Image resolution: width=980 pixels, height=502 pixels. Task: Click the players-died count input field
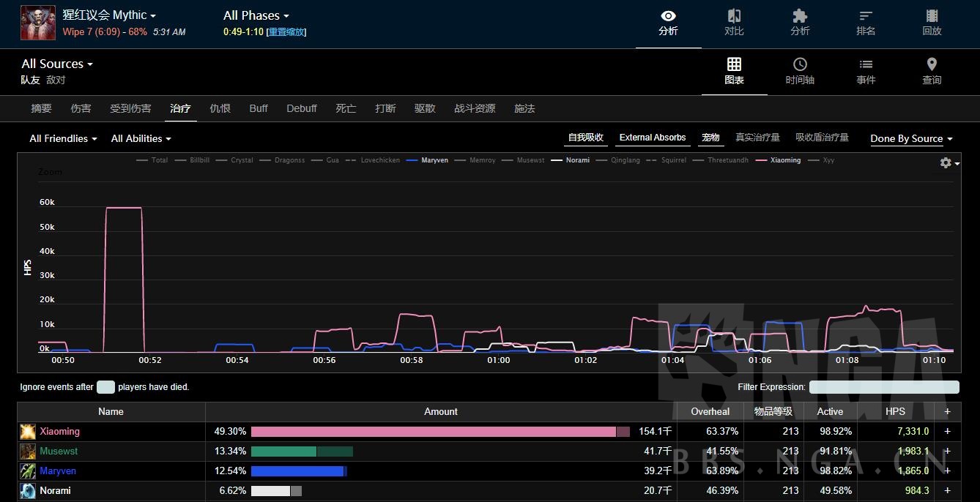coord(106,387)
